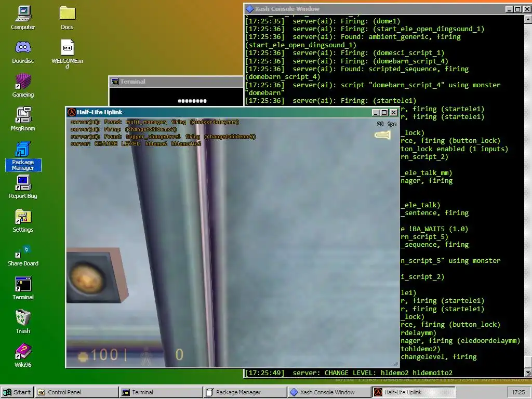Image resolution: width=532 pixels, height=399 pixels.
Task: Launch the MsgRoom desktop icon
Action: pos(23,119)
